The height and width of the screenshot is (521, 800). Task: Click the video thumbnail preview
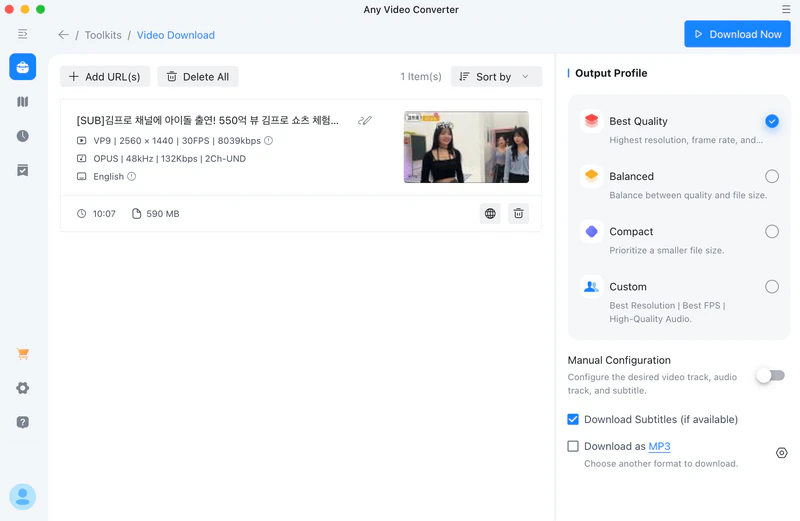click(466, 147)
